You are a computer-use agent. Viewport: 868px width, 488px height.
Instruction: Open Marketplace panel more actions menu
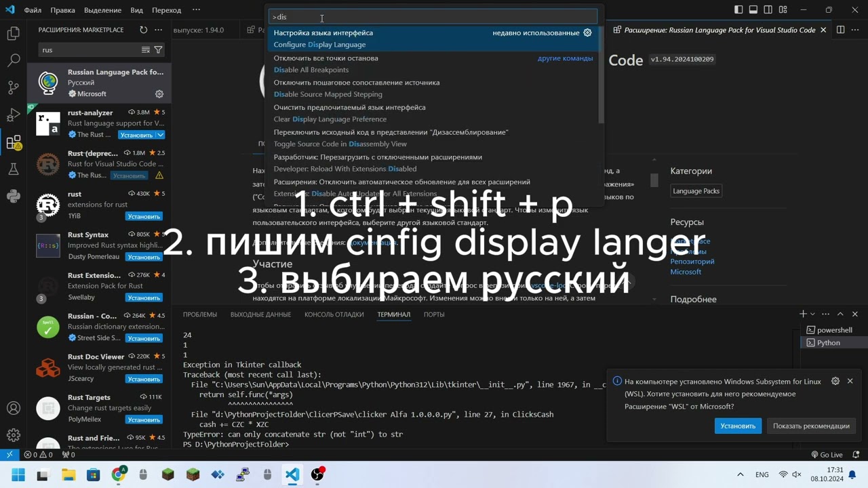(x=159, y=30)
